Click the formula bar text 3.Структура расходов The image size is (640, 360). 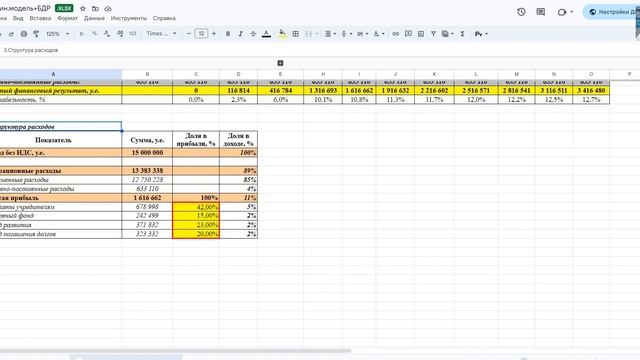31,50
